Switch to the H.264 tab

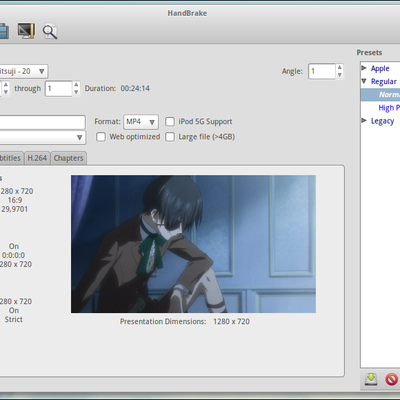click(37, 158)
